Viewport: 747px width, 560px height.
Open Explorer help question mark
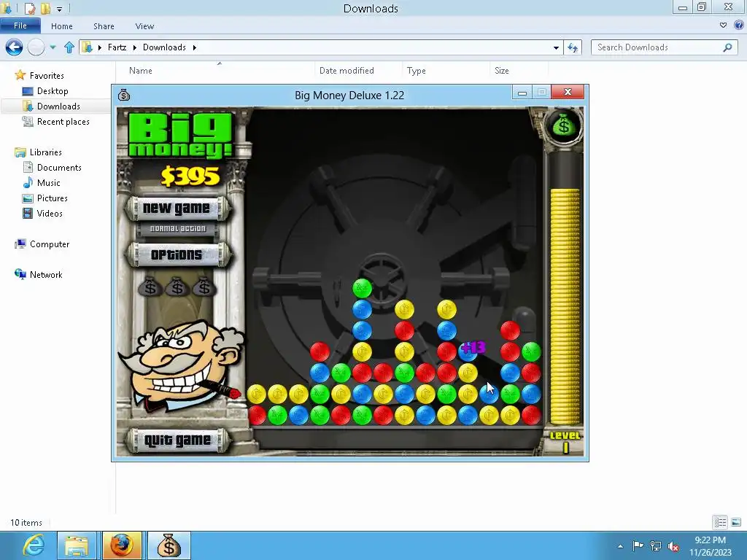pos(740,26)
